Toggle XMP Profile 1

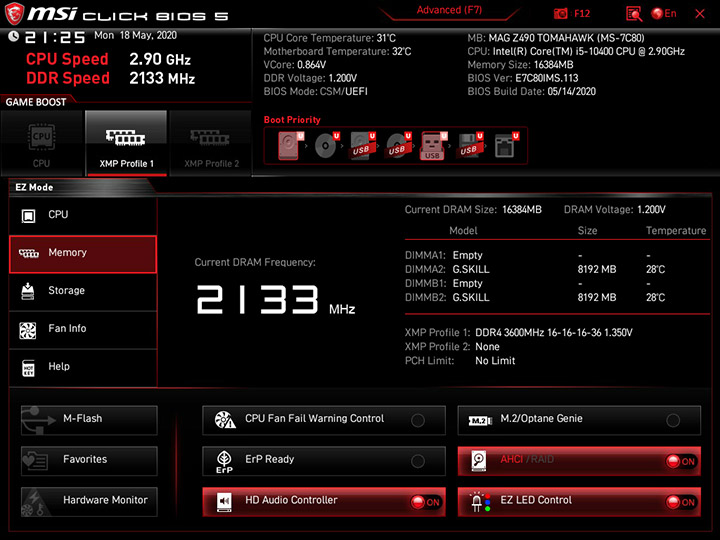(126, 143)
